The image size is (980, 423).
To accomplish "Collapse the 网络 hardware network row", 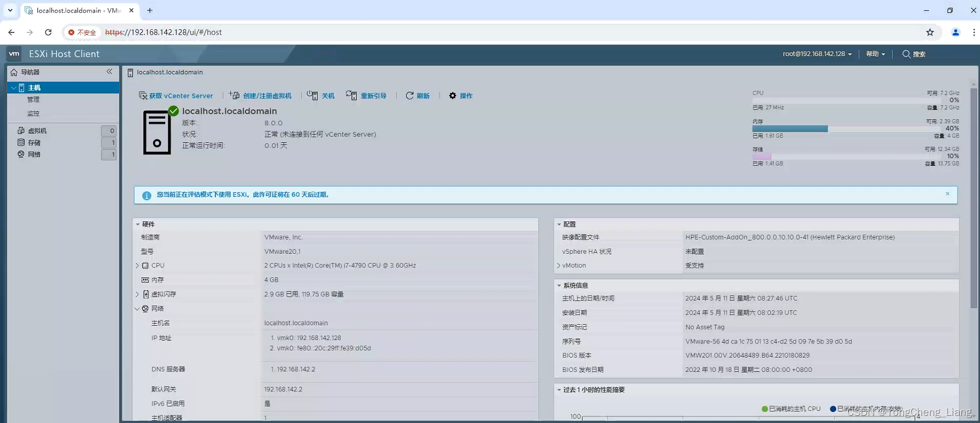I will click(137, 309).
